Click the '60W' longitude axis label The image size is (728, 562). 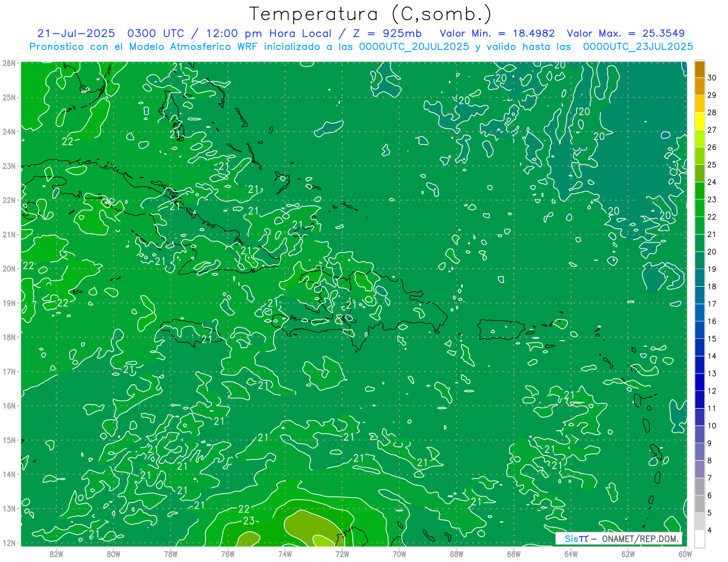pos(686,553)
